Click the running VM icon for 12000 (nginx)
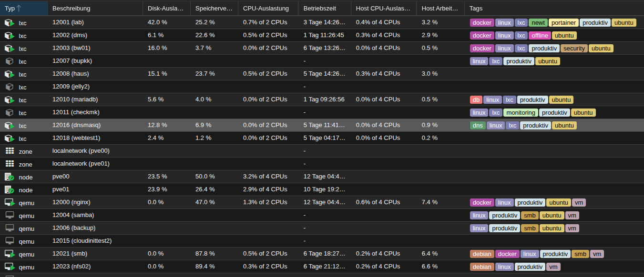The height and width of the screenshot is (277, 644). (x=10, y=202)
